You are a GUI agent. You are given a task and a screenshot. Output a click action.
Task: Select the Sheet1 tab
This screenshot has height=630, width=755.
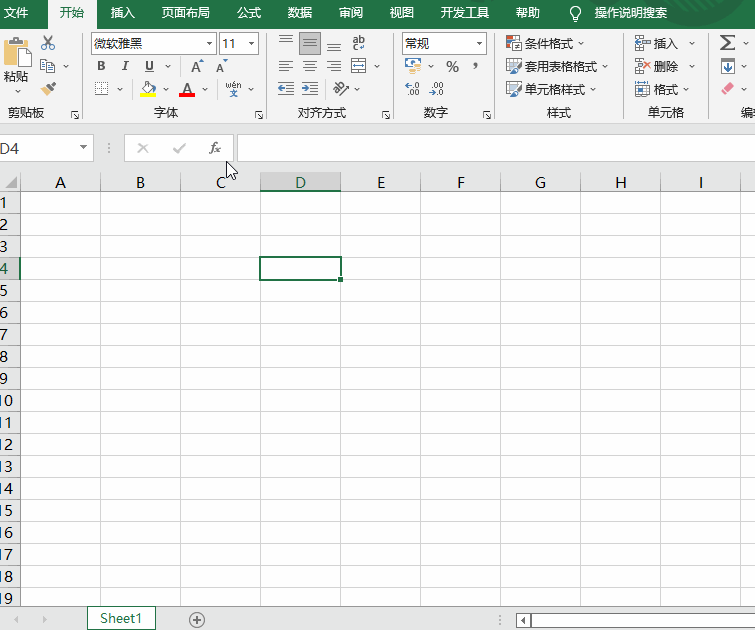pos(121,618)
